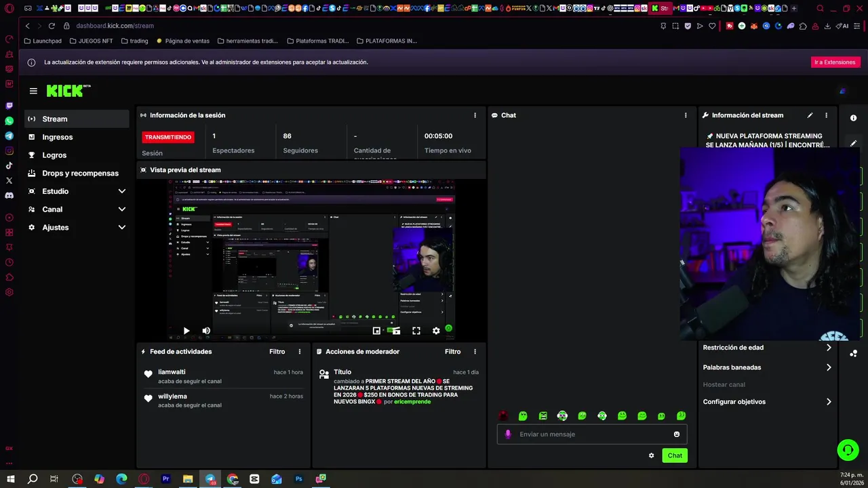Toggle the purple microphone in chat input

tap(508, 434)
